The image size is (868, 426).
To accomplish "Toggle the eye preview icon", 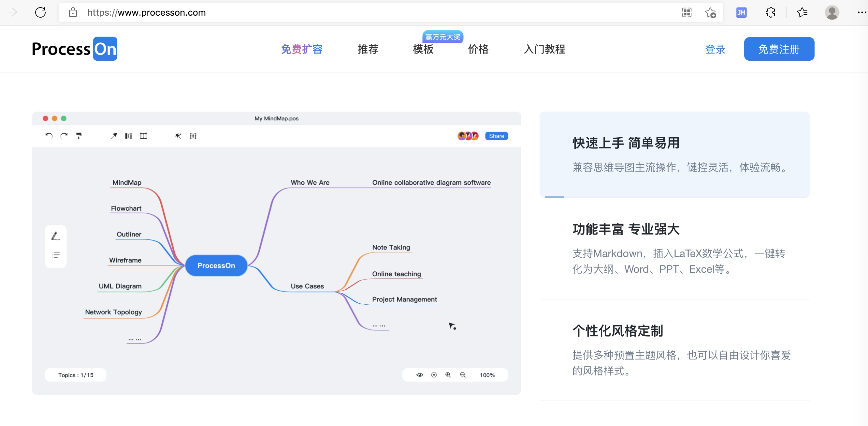I will [x=419, y=375].
